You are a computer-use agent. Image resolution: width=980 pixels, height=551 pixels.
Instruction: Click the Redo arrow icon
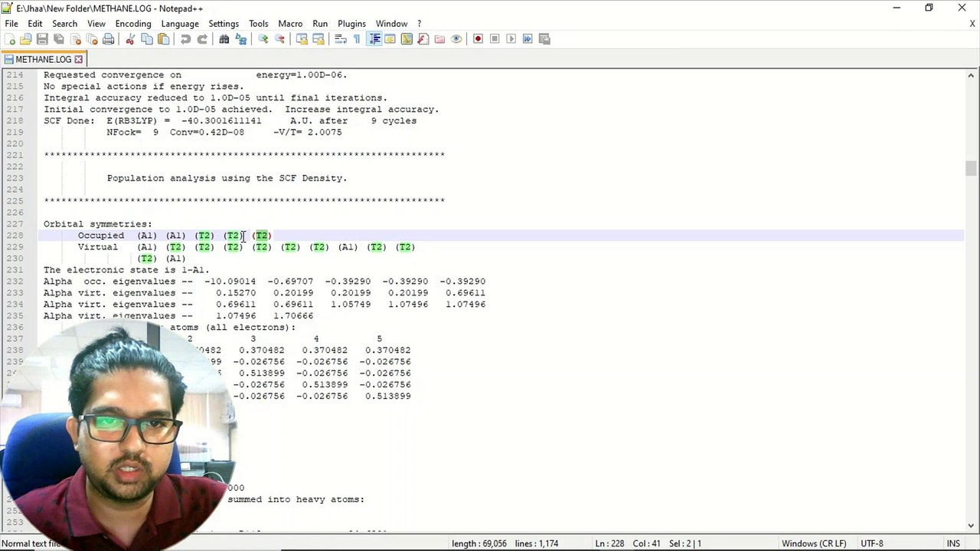pos(202,39)
